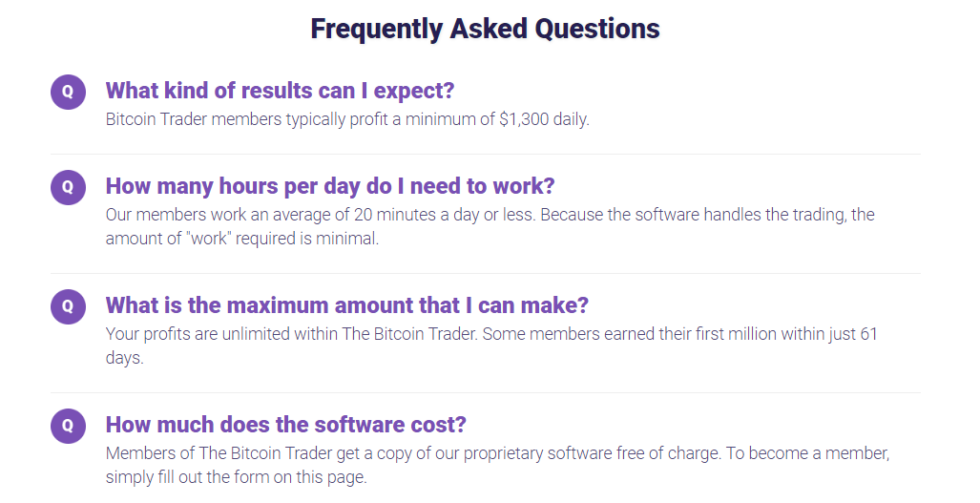The width and height of the screenshot is (980, 503).
Task: Expand 'What is the maximum amount that I can make?'
Action: point(347,305)
